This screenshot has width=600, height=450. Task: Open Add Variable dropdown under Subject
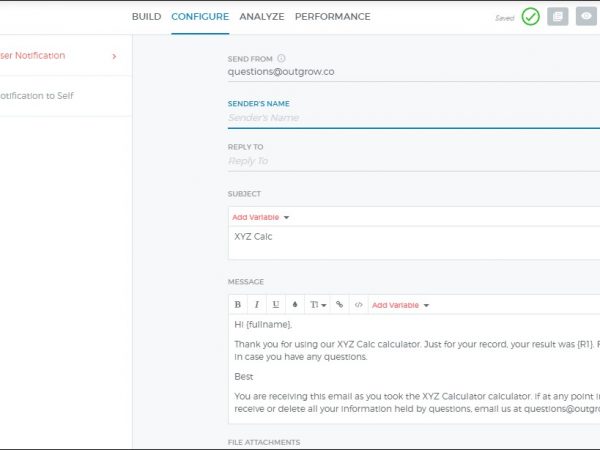pyautogui.click(x=260, y=217)
